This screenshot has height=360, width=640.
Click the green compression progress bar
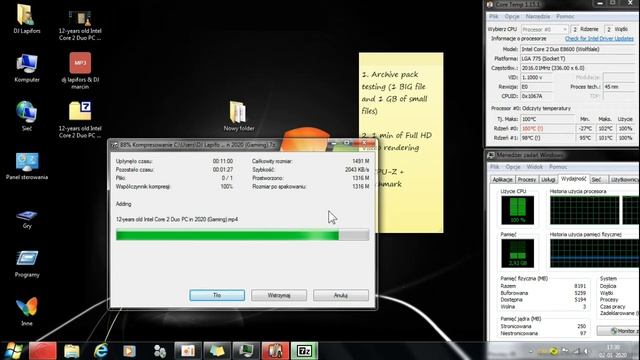point(242,235)
